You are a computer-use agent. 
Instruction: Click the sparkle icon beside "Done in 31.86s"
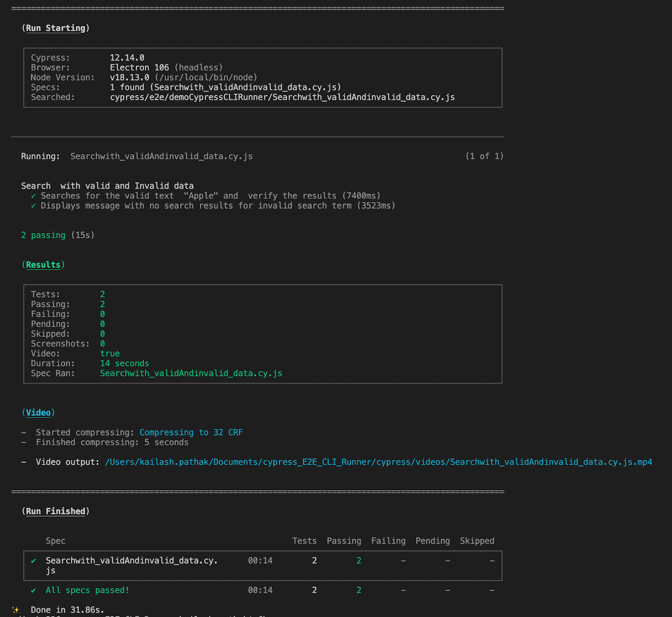pos(16,610)
